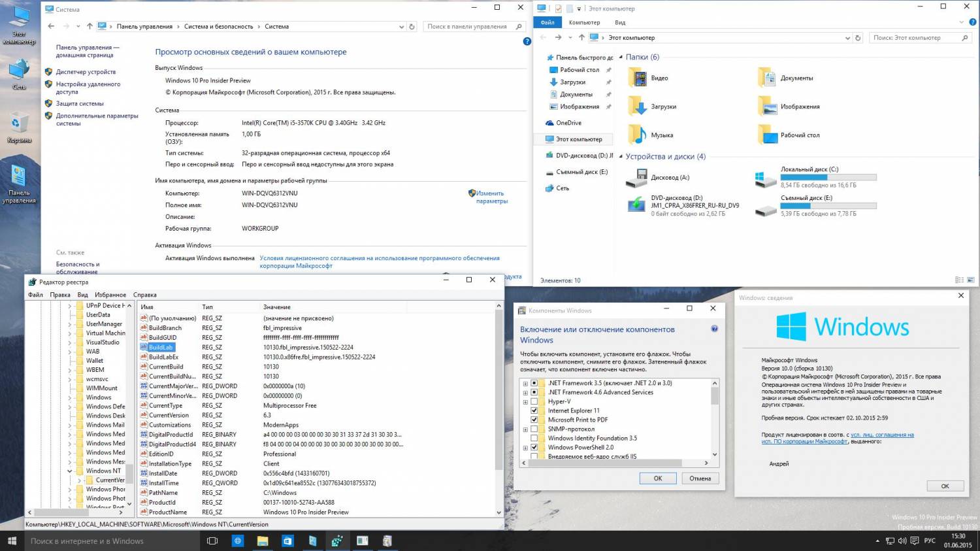The height and width of the screenshot is (551, 980).
Task: Click Изменить параметры link
Action: point(491,197)
